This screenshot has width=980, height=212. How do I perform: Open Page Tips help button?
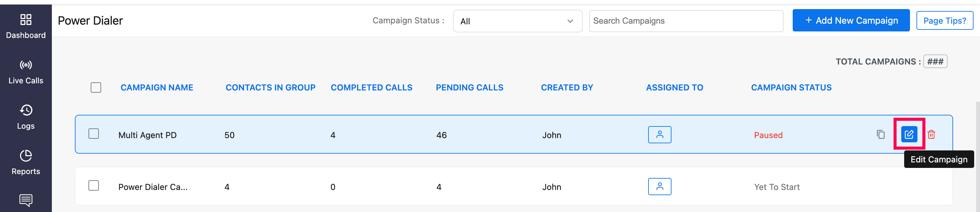[944, 20]
